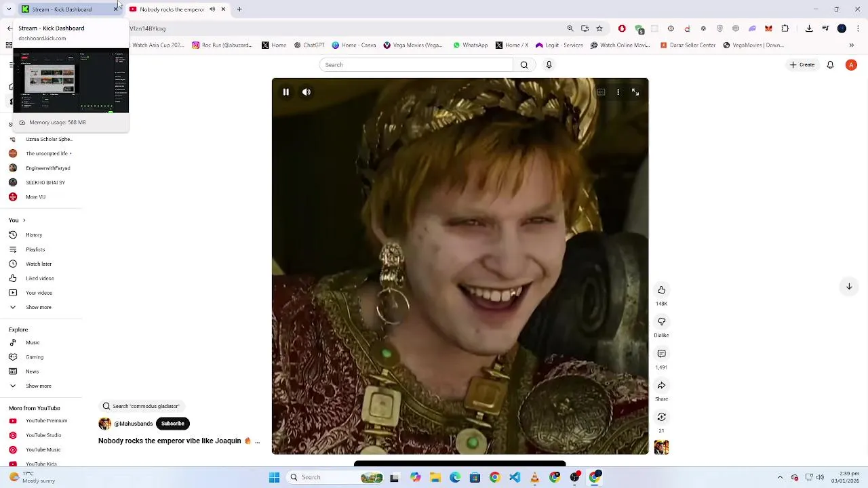
Task: Mute the YouTube tab speaker icon
Action: 212,9
